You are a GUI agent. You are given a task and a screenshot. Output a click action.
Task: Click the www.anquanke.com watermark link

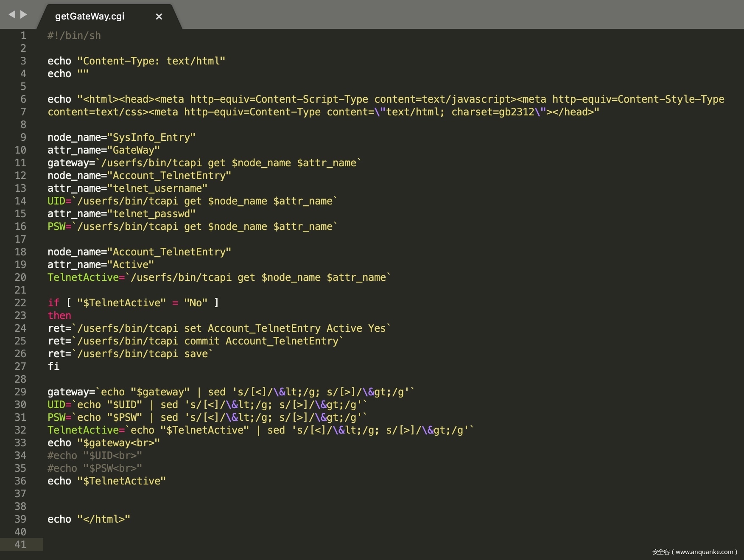(704, 552)
